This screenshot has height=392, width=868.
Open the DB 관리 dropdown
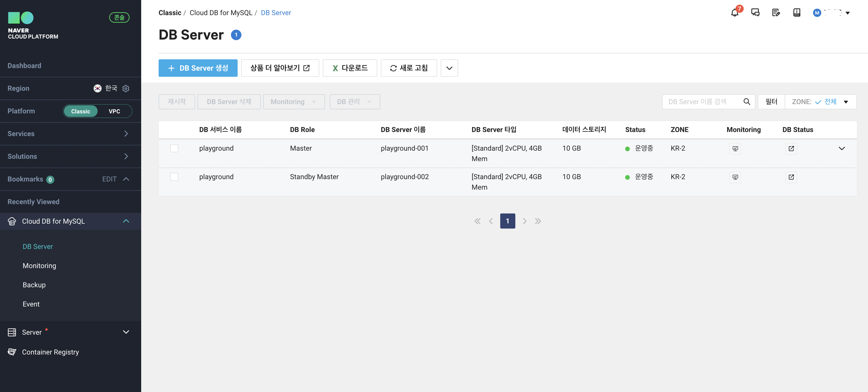coord(354,102)
